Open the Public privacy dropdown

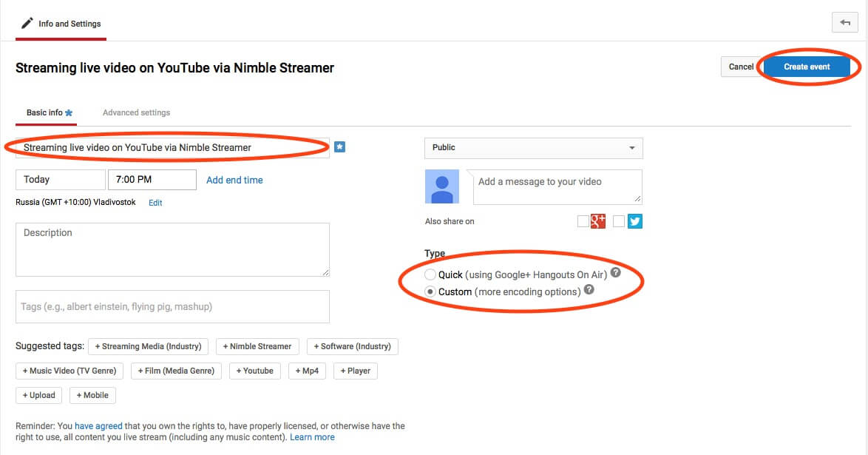[x=534, y=148]
